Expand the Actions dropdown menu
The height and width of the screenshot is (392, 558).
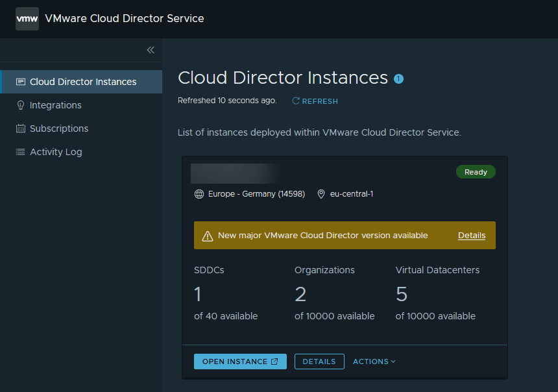(374, 361)
